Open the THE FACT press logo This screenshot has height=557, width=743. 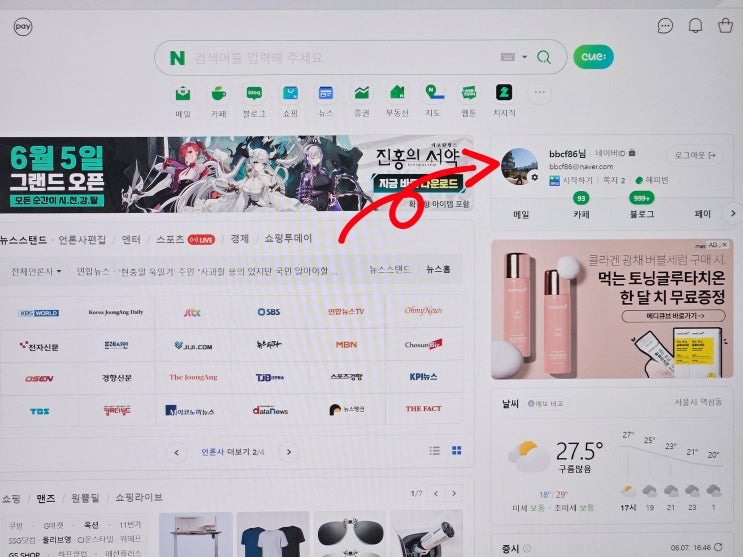(423, 408)
